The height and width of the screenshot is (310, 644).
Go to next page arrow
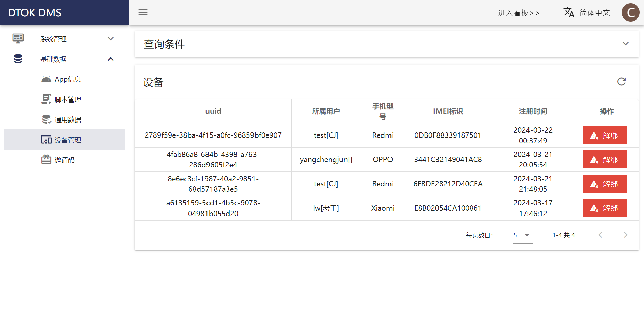(x=625, y=235)
